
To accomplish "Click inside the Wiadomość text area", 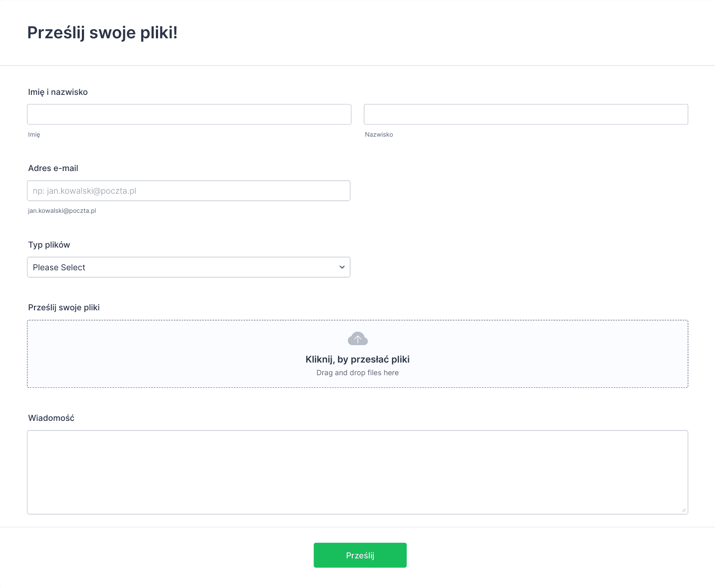I will [x=357, y=472].
